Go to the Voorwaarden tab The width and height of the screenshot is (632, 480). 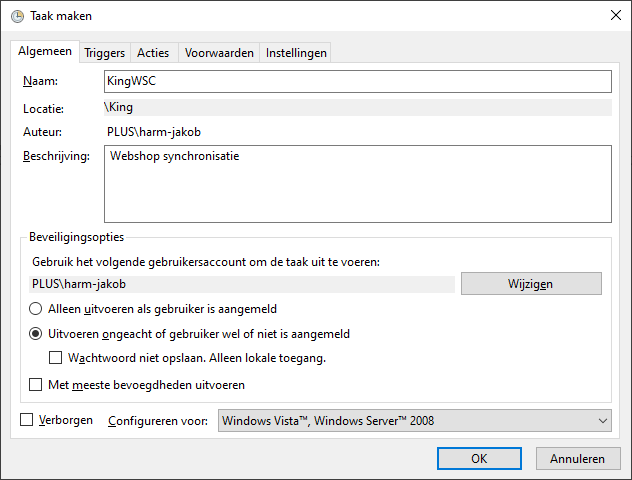[x=219, y=53]
